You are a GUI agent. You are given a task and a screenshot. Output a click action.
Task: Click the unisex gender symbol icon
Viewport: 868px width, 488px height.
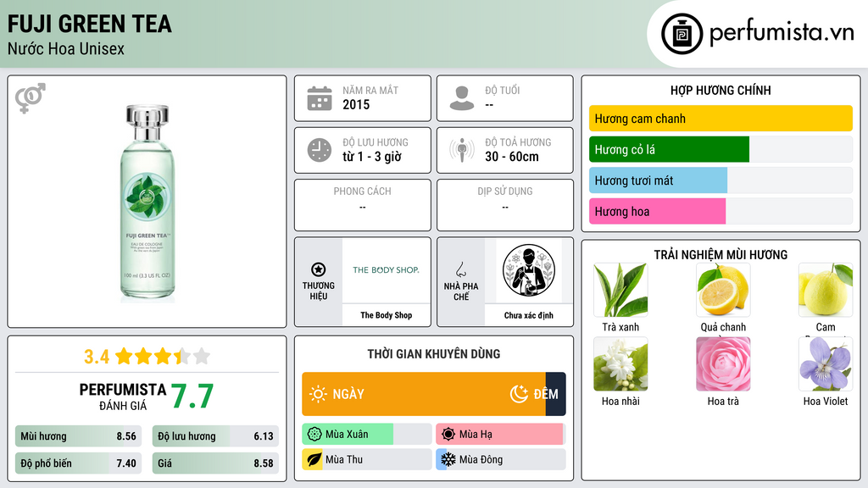tap(31, 98)
